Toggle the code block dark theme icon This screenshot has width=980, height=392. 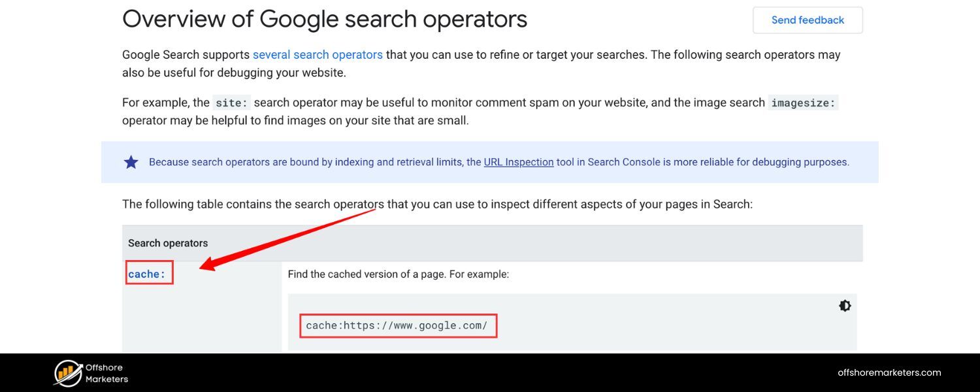point(845,306)
